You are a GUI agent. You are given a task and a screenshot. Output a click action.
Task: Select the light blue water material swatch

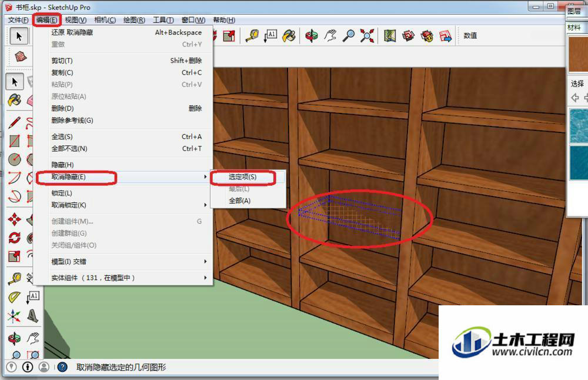coord(579,126)
